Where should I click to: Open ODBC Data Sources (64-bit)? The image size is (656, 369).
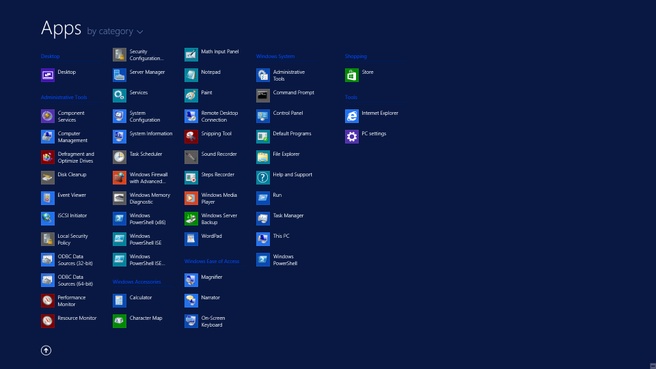pos(67,280)
